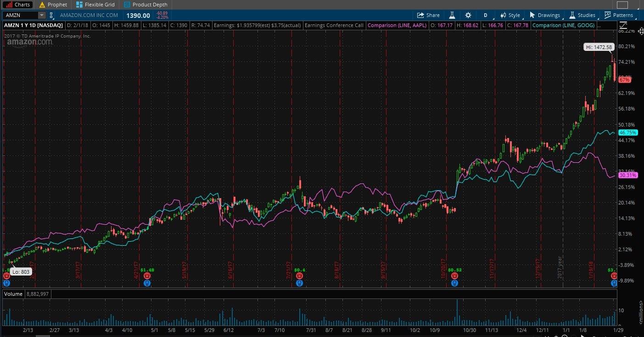The image size is (644, 337).
Task: Open chart settings gear icon
Action: [x=468, y=15]
